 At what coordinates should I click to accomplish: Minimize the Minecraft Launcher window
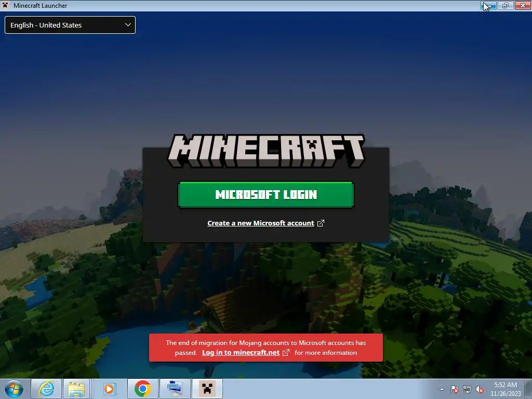[488, 5]
